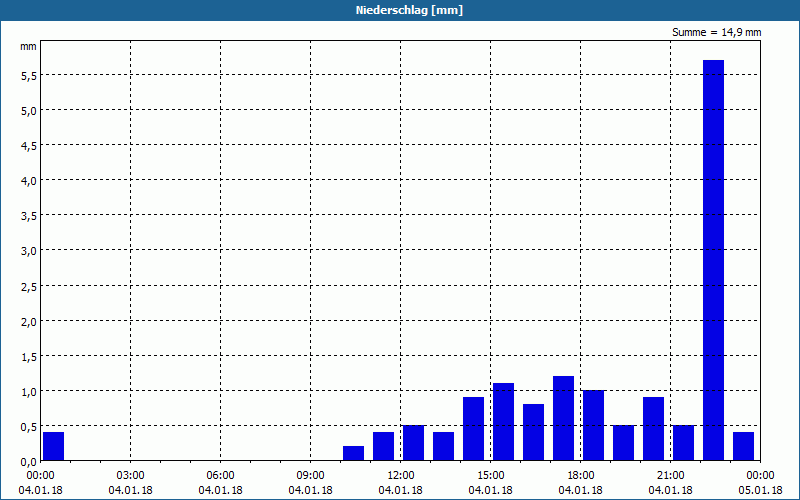Select the 04.01.18 date under 15:00

pos(490,490)
